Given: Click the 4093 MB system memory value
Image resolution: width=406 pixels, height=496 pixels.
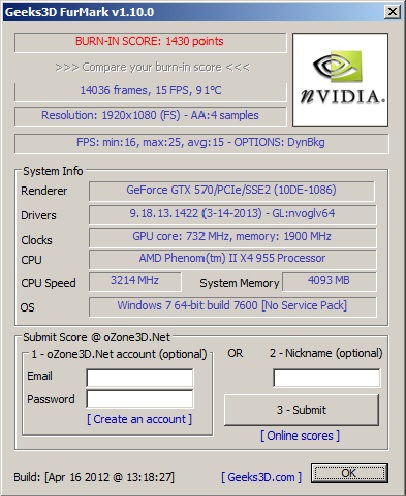Looking at the screenshot, I should point(329,280).
